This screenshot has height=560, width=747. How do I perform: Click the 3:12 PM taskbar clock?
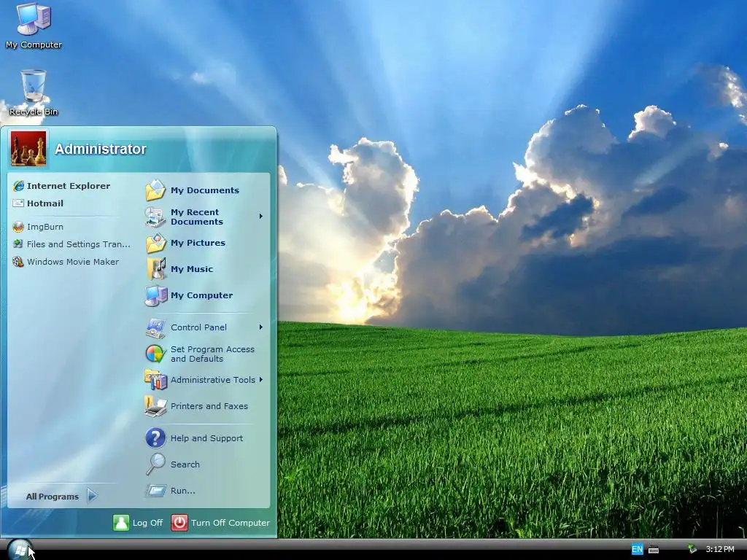tap(720, 549)
